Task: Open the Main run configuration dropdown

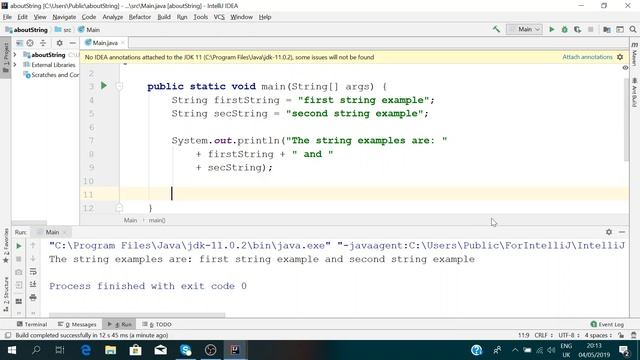Action: pos(524,29)
